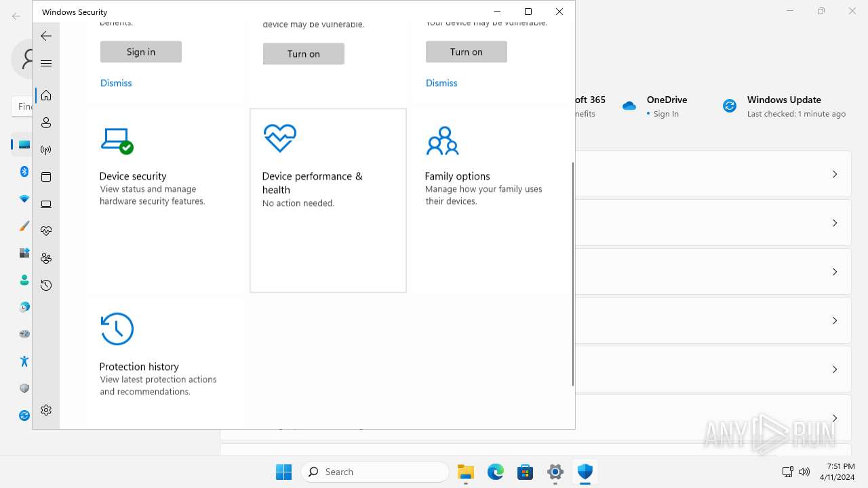868x488 pixels.
Task: Dismiss the sign-in recommendation
Action: point(116,83)
